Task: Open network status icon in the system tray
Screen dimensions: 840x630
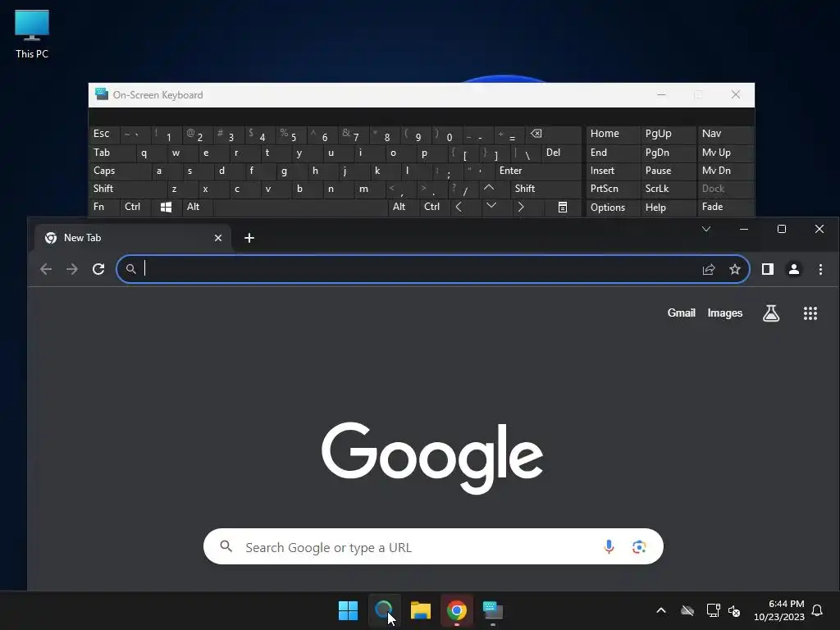Action: [713, 610]
